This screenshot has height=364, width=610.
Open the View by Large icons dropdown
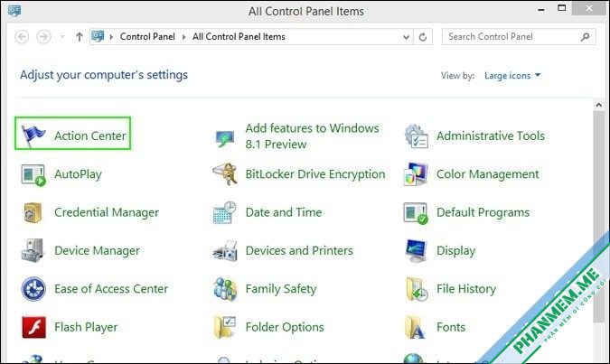point(512,76)
